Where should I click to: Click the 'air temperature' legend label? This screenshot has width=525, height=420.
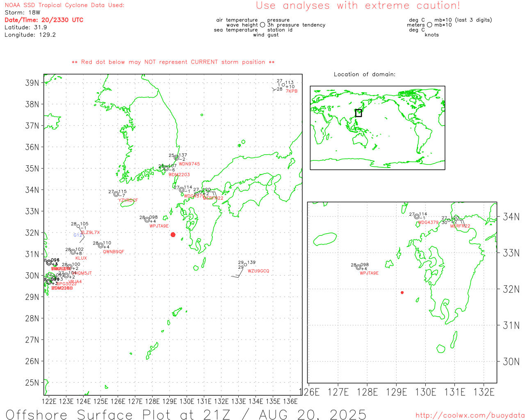[237, 20]
